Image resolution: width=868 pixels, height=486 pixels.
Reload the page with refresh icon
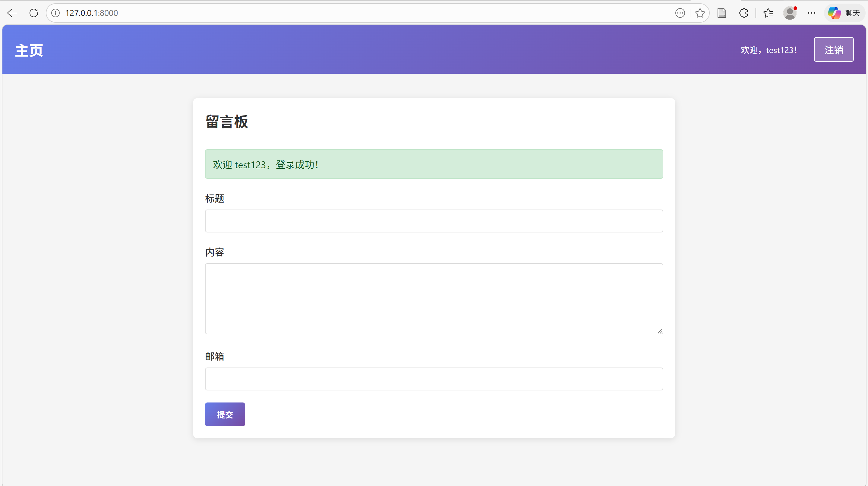click(x=34, y=13)
